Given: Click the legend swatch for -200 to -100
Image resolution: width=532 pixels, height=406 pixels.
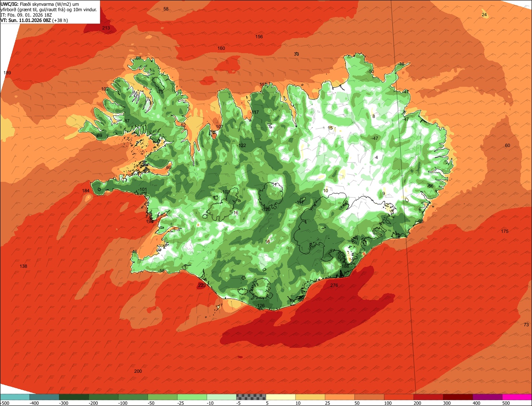Looking at the screenshot, I should [103, 397].
